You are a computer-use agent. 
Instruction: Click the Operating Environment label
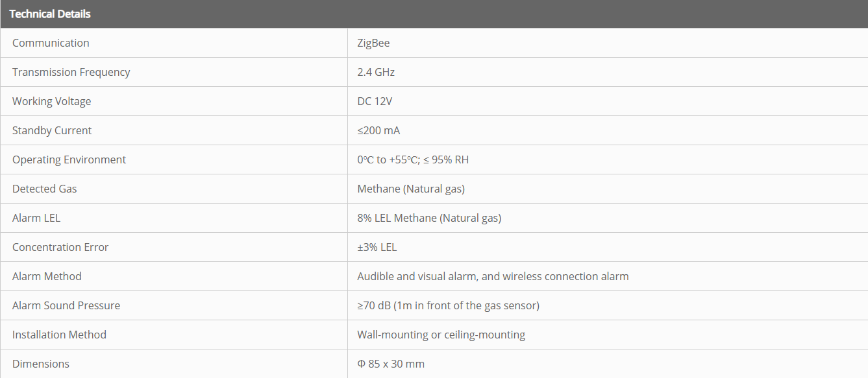(x=69, y=159)
